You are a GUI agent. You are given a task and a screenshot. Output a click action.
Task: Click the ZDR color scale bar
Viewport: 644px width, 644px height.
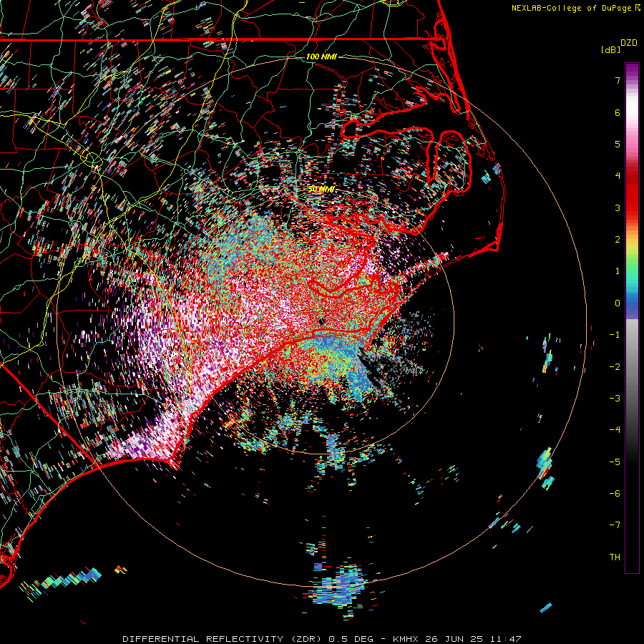(632, 318)
